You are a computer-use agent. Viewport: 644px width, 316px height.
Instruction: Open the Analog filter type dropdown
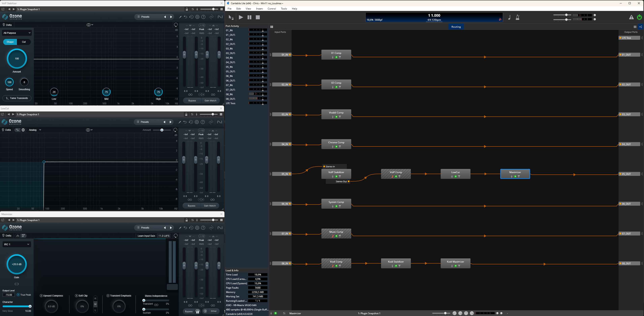pos(35,130)
